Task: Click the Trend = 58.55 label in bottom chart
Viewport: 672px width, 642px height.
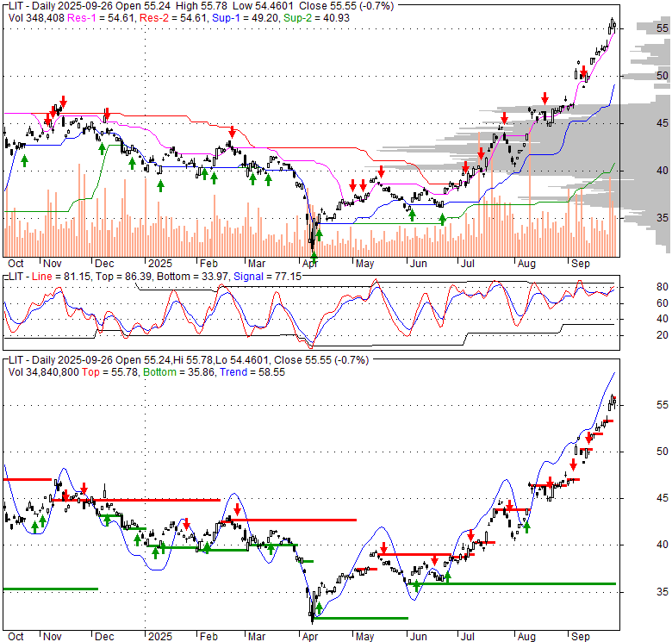Action: pyautogui.click(x=252, y=372)
